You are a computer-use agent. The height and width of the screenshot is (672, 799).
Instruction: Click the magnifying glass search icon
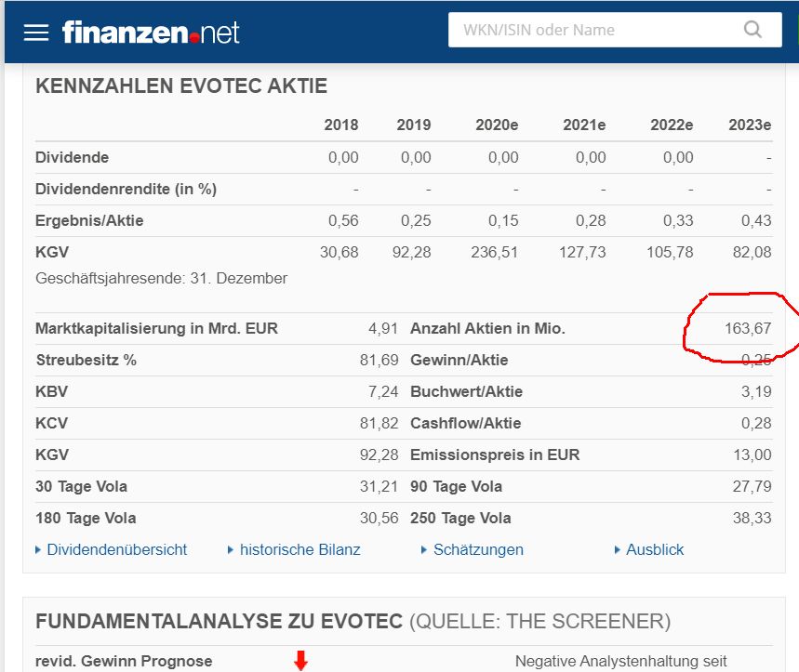752,30
